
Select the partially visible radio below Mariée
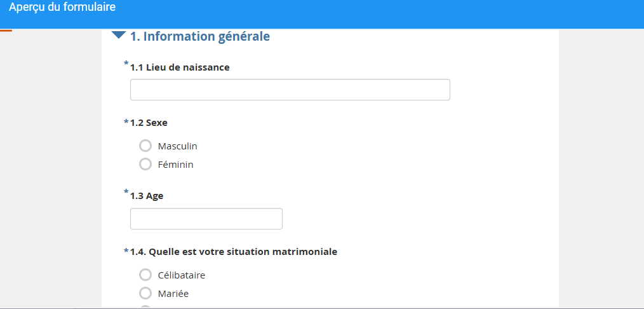pyautogui.click(x=145, y=307)
